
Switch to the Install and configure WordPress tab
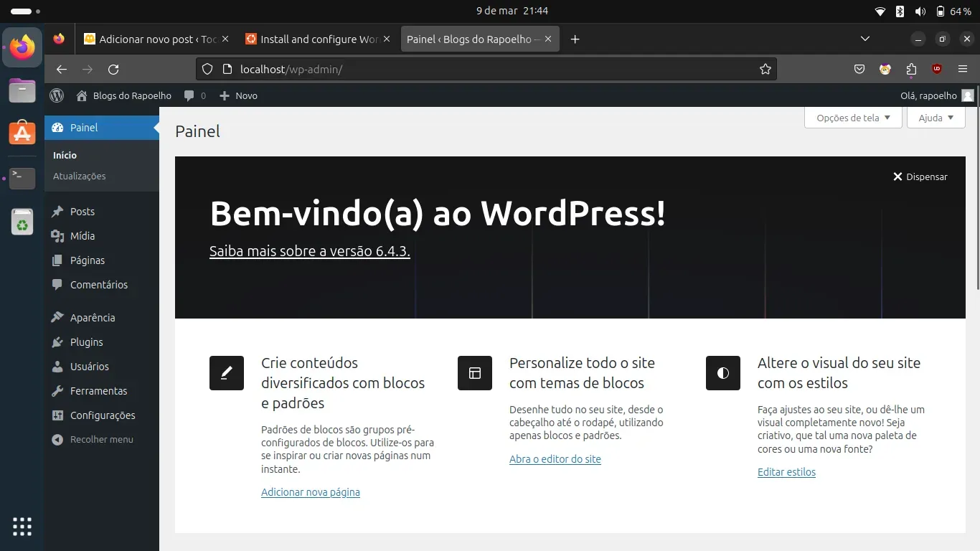[x=319, y=39]
